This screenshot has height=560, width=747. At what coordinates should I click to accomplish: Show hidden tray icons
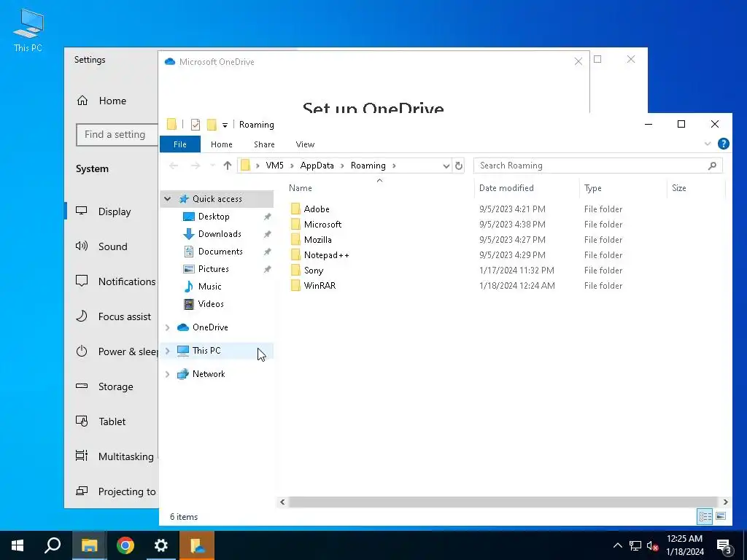[617, 545]
